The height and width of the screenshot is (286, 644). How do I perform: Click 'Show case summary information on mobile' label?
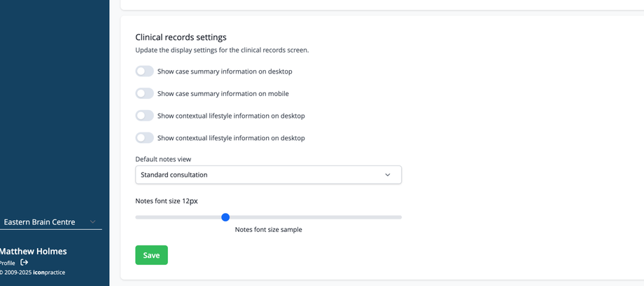click(x=223, y=93)
